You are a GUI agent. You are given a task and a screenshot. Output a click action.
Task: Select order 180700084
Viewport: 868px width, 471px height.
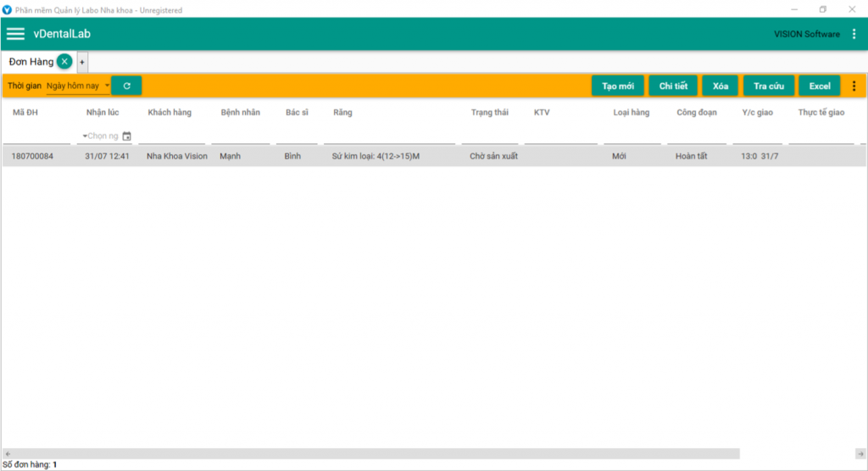coord(32,156)
